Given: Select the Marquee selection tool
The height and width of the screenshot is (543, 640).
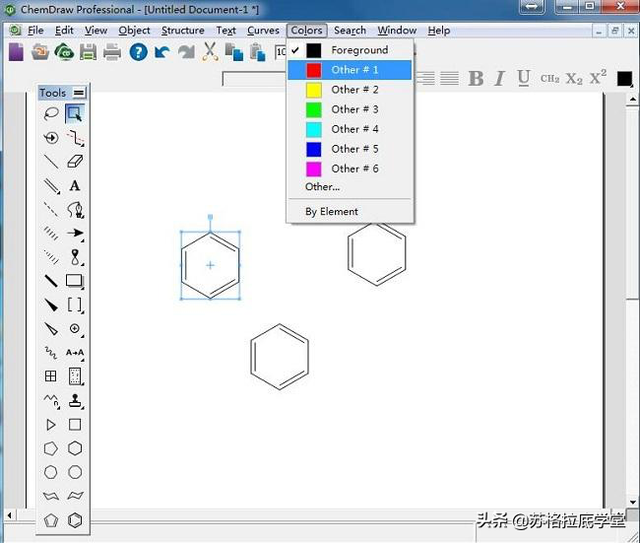Looking at the screenshot, I should pos(75,114).
